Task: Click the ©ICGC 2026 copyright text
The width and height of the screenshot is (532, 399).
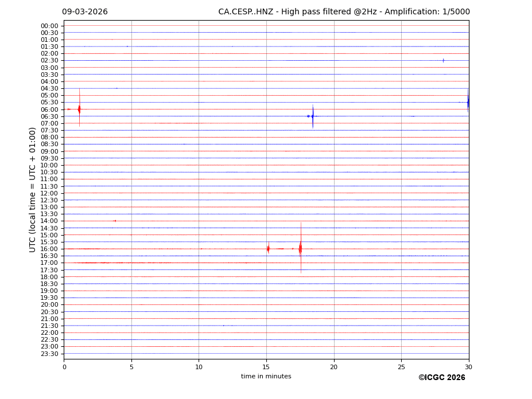Action: pos(441,378)
